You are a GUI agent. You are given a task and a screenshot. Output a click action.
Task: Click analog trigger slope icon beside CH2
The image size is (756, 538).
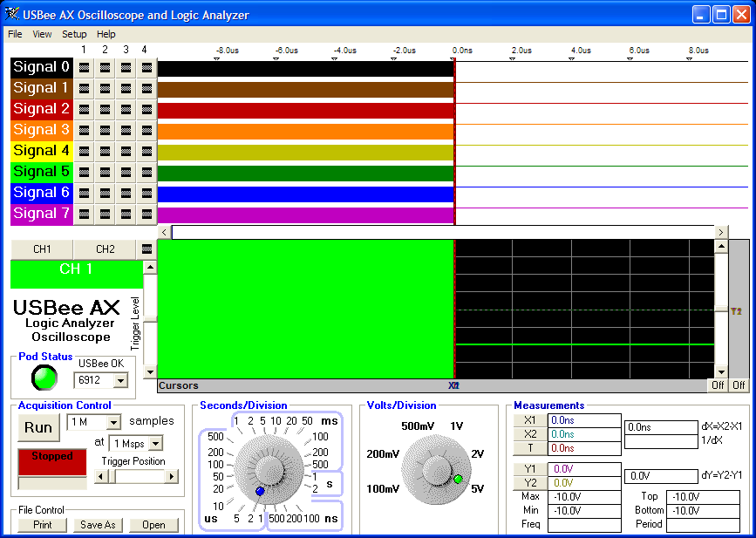click(x=146, y=249)
